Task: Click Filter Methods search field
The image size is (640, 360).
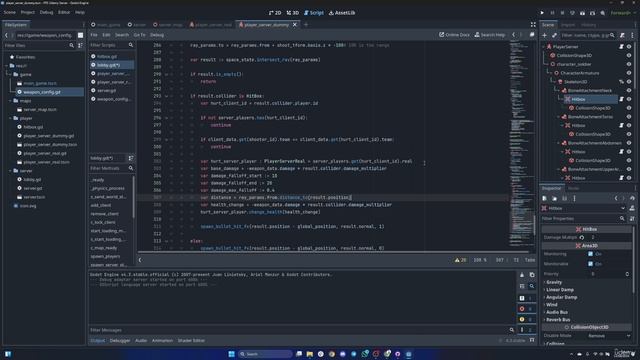Action: coord(111,168)
